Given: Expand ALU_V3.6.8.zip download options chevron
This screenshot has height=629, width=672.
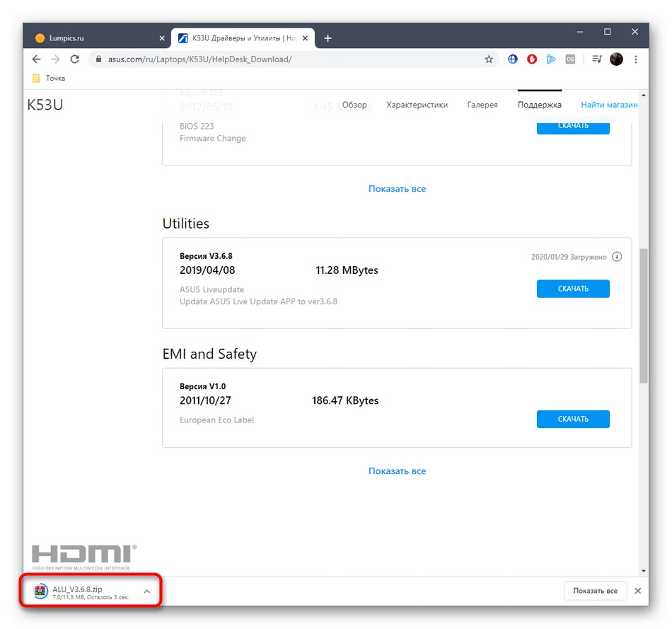Looking at the screenshot, I should pyautogui.click(x=147, y=592).
